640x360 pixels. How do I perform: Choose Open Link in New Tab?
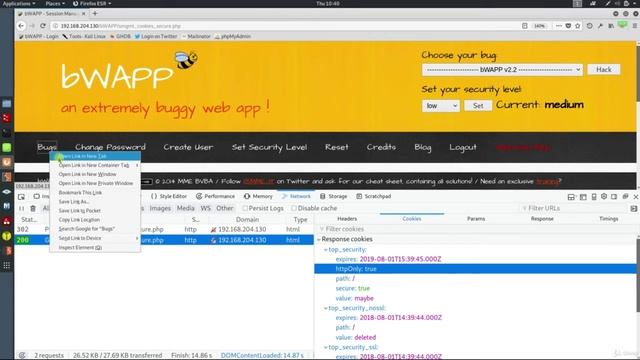(95, 156)
